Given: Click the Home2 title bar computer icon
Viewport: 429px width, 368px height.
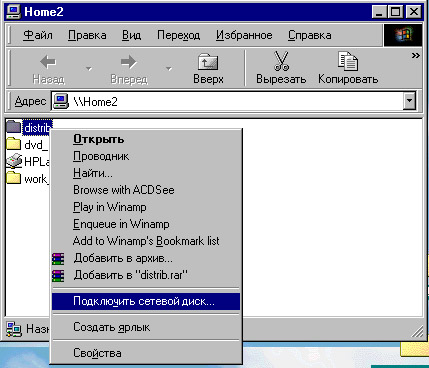Looking at the screenshot, I should [x=13, y=12].
